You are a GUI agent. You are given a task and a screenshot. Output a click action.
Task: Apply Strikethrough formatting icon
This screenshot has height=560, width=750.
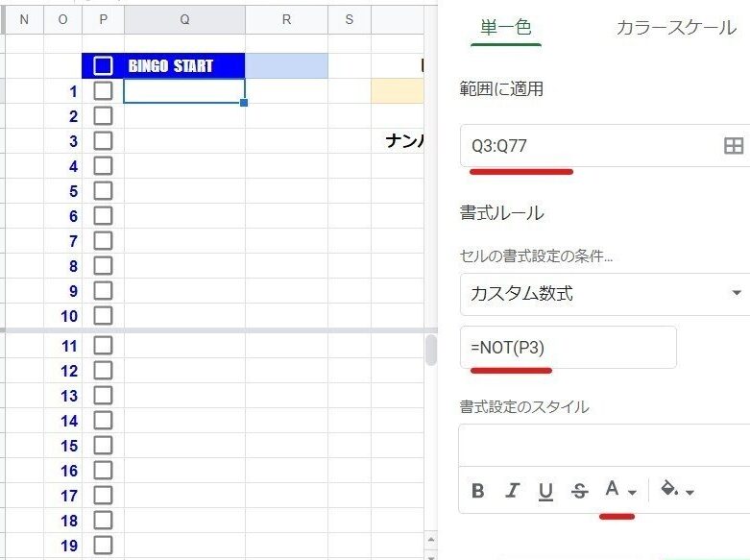579,492
